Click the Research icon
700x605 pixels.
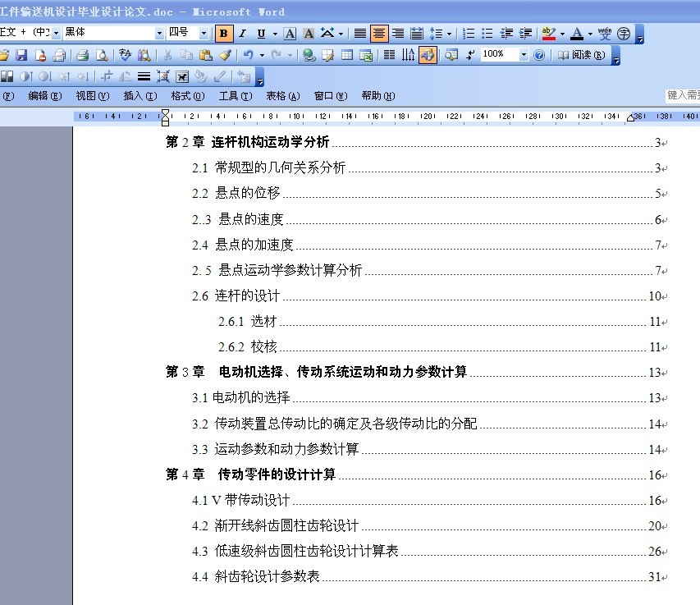coord(144,55)
